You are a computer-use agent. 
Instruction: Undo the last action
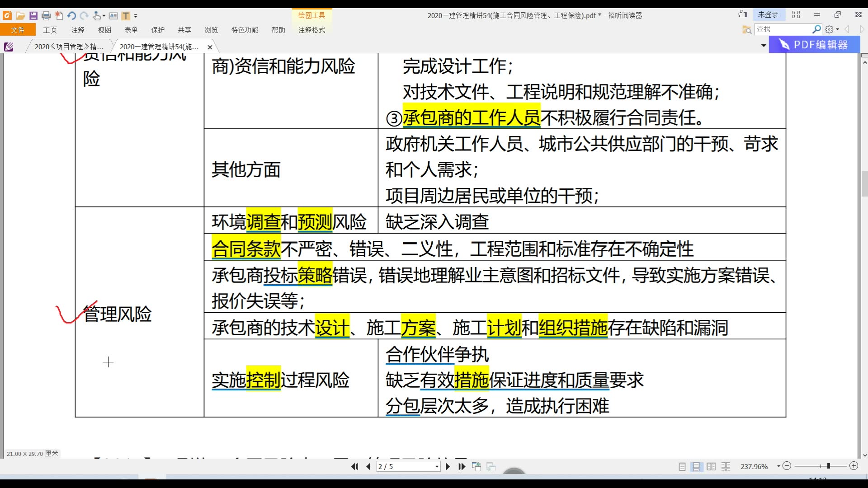[x=71, y=16]
